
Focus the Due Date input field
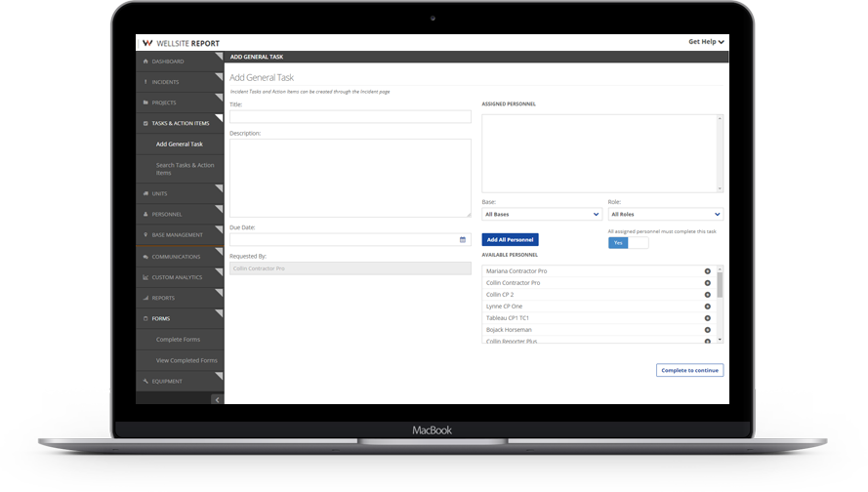tap(351, 239)
